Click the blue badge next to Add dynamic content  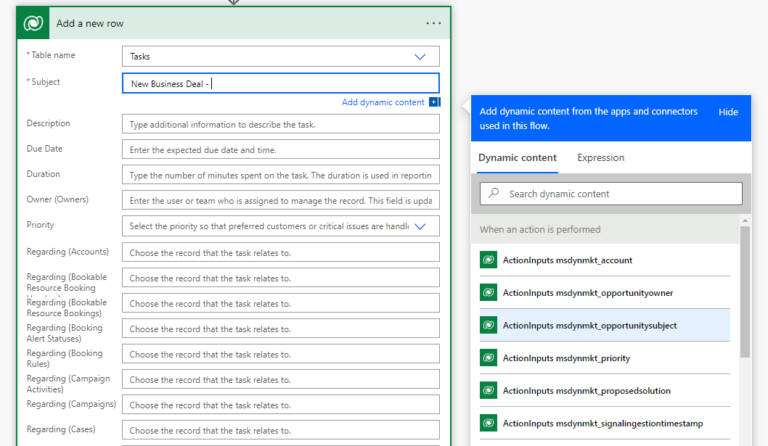pyautogui.click(x=434, y=102)
